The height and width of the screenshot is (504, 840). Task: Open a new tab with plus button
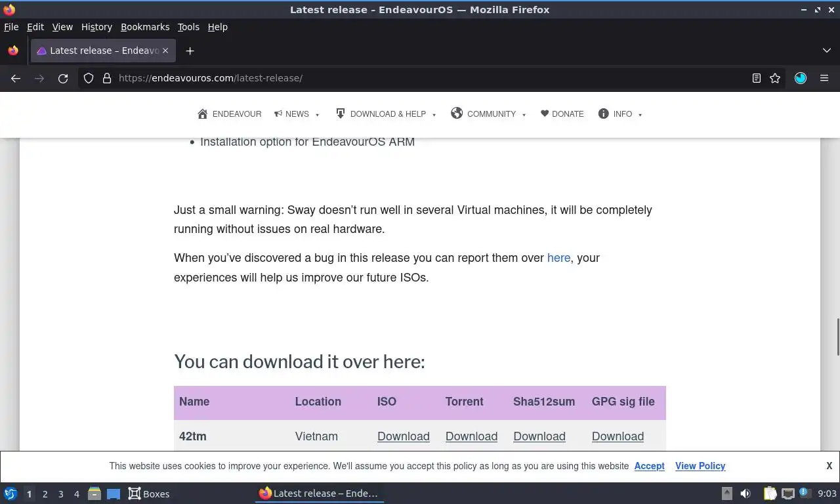coord(190,51)
